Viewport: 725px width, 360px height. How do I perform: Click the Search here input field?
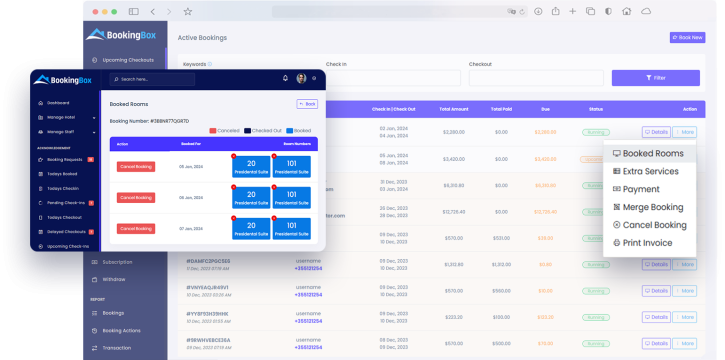click(153, 79)
